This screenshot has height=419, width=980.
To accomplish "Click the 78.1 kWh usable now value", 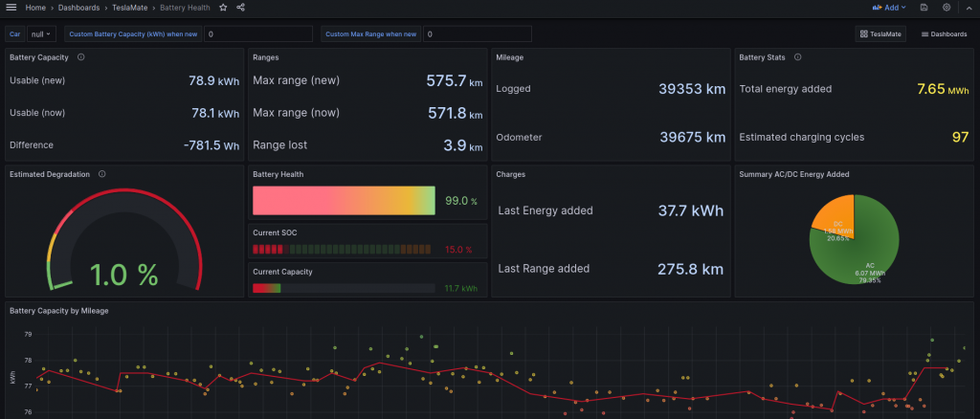I will tap(215, 113).
